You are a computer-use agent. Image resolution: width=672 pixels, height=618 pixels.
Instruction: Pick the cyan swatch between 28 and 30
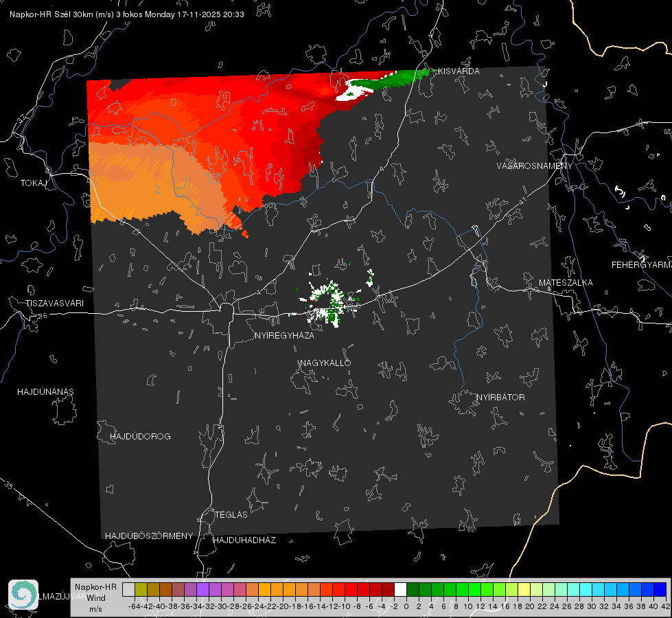[586, 590]
